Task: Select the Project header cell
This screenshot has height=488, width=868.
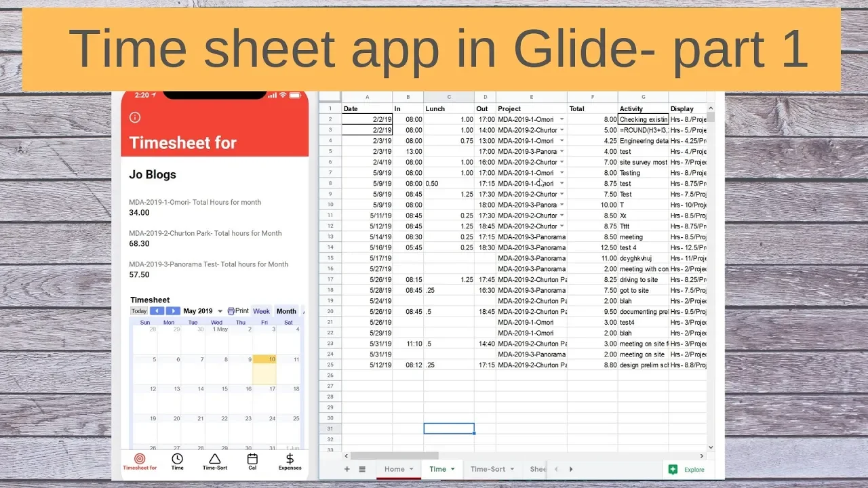Action: click(532, 108)
